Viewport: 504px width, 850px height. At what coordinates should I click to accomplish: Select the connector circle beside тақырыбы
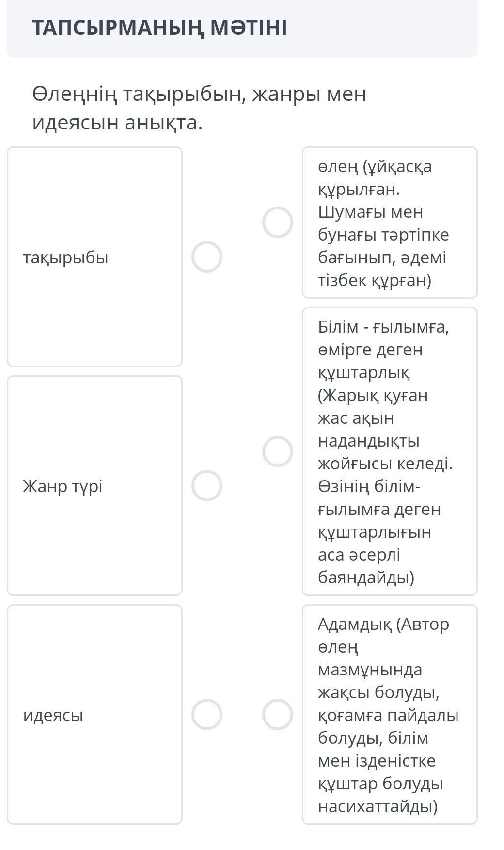click(207, 257)
